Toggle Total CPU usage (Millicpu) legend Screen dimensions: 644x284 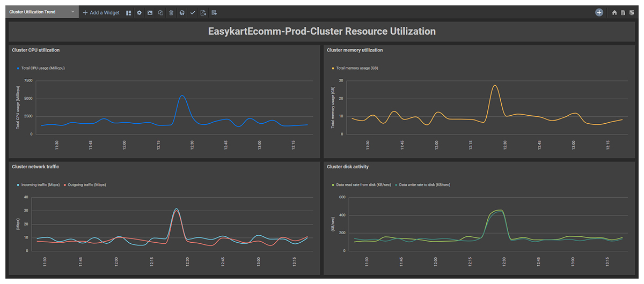pyautogui.click(x=43, y=68)
